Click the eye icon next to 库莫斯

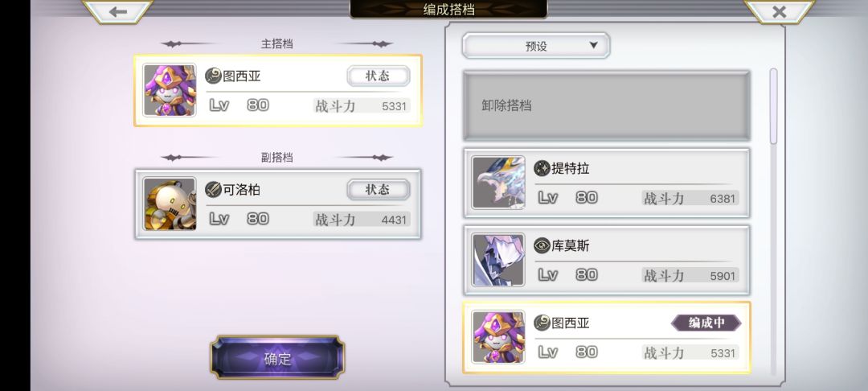pyautogui.click(x=542, y=245)
